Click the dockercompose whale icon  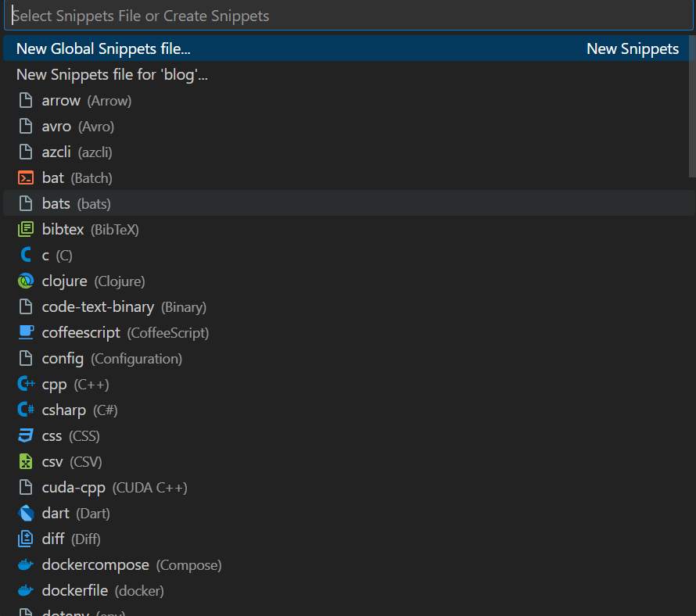(x=26, y=564)
